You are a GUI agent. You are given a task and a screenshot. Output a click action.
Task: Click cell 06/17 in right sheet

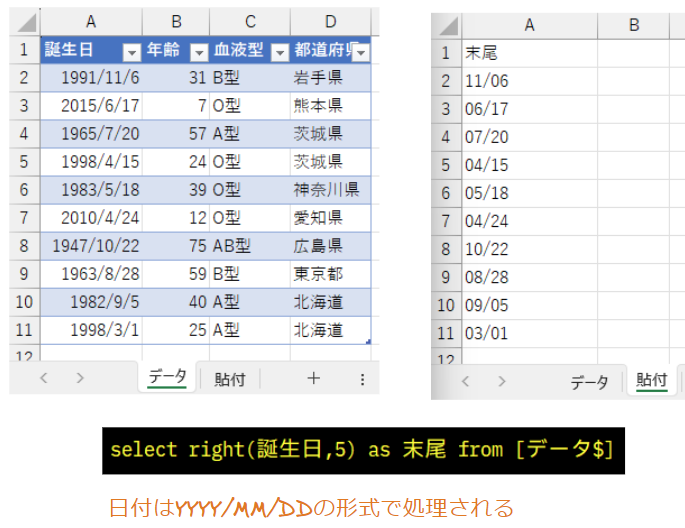point(529,109)
